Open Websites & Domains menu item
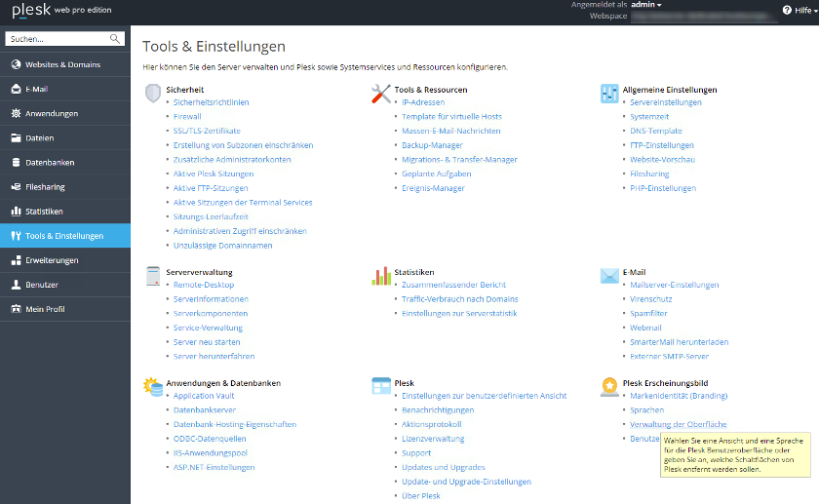 tap(65, 64)
